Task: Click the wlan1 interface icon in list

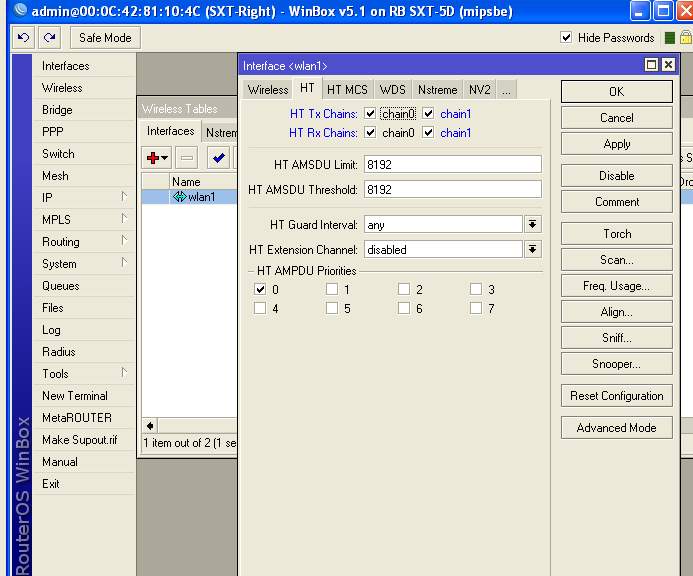Action: [x=179, y=196]
